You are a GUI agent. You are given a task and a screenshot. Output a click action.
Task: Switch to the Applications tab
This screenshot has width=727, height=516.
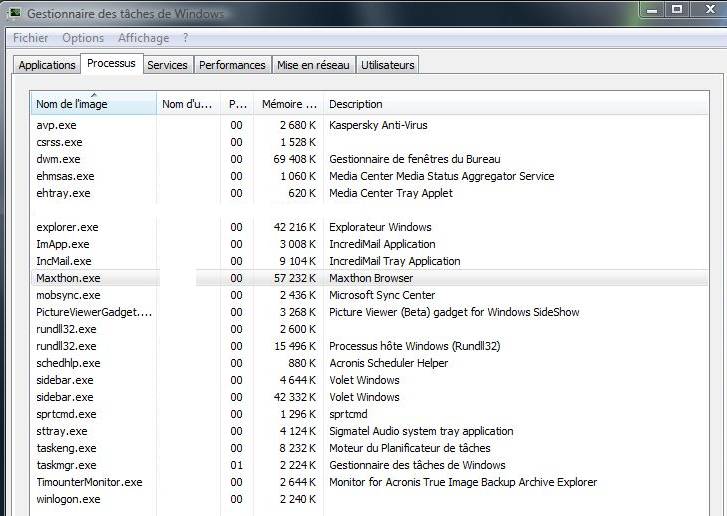point(47,65)
